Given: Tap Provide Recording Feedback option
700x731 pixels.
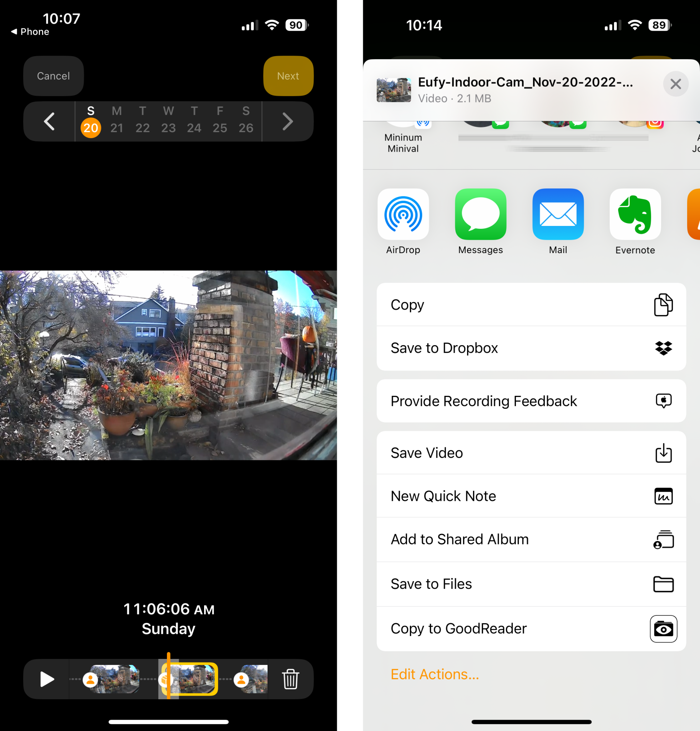Looking at the screenshot, I should (532, 400).
